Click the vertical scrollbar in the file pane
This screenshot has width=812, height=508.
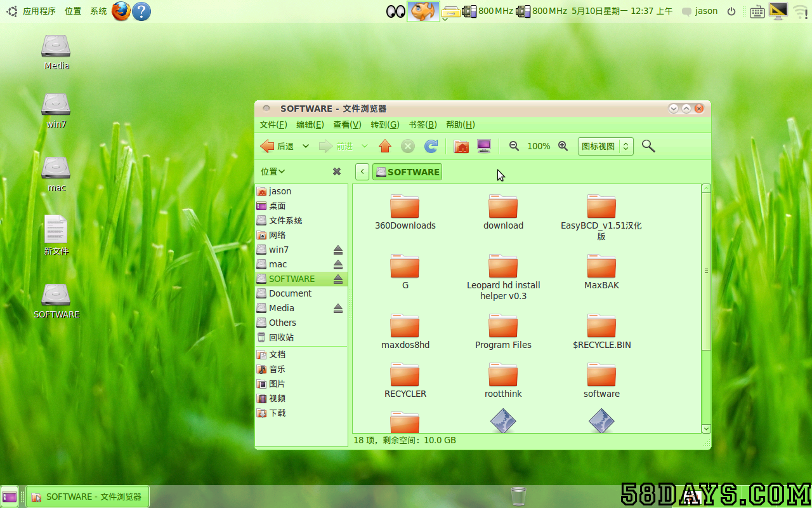tap(706, 271)
